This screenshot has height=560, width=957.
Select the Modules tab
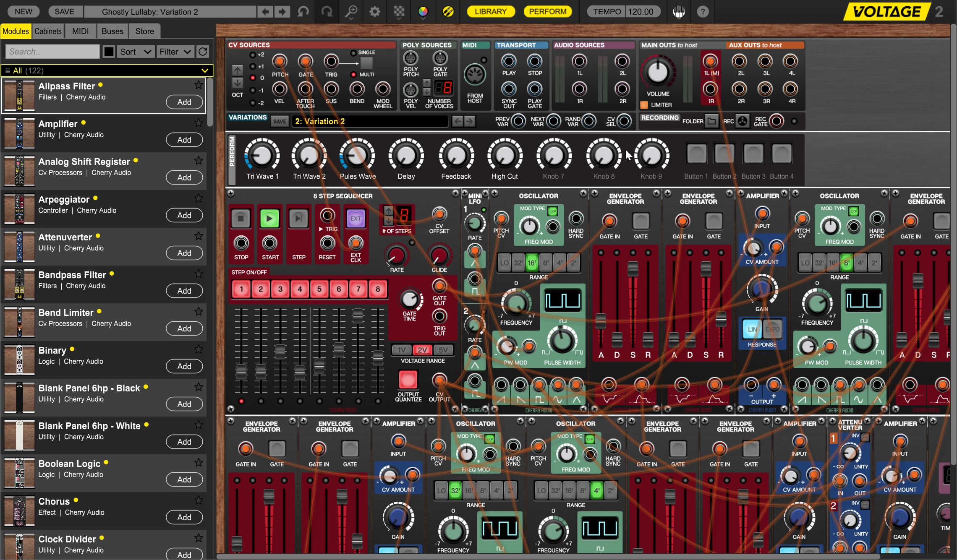16,31
